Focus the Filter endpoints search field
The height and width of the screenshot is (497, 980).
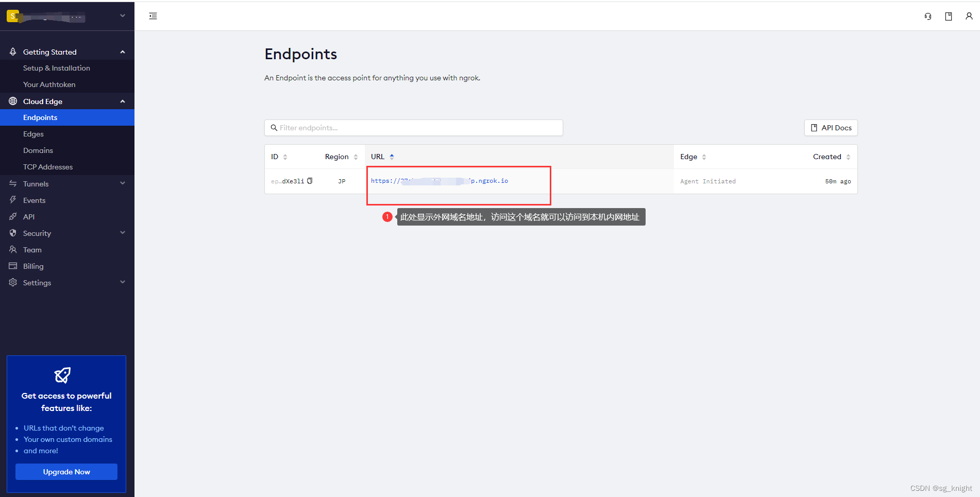click(x=414, y=128)
